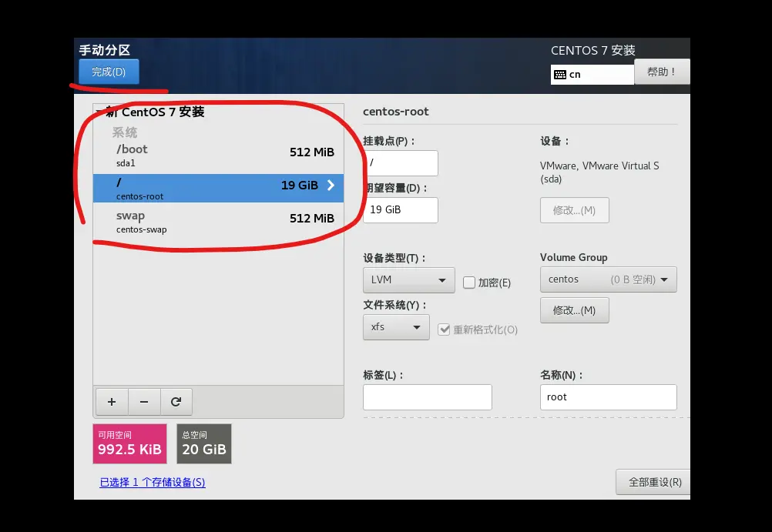The width and height of the screenshot is (772, 532).
Task: Click the reload partitions icon
Action: coord(176,401)
